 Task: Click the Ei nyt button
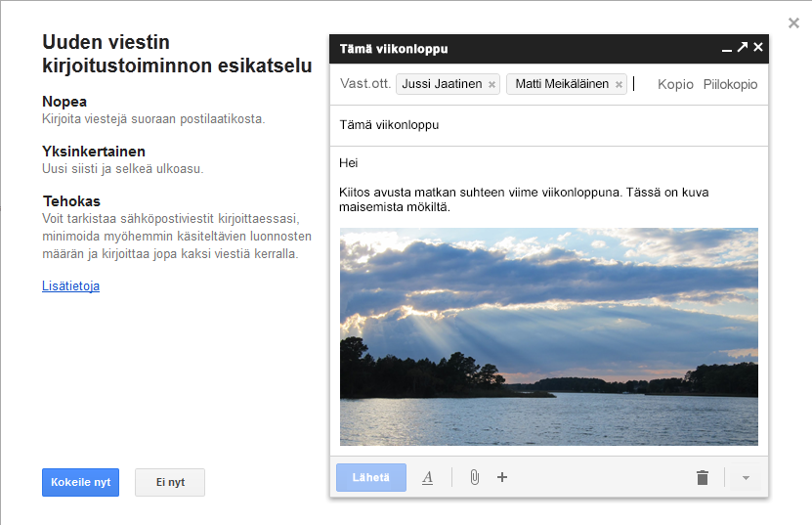170,482
